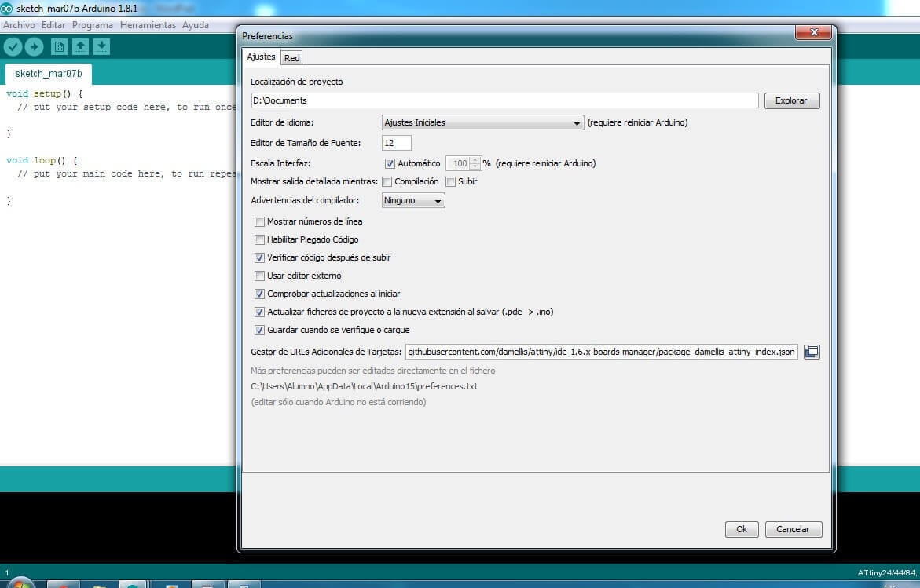Enable verbose output for Subir
Image resolution: width=920 pixels, height=588 pixels.
click(x=451, y=181)
